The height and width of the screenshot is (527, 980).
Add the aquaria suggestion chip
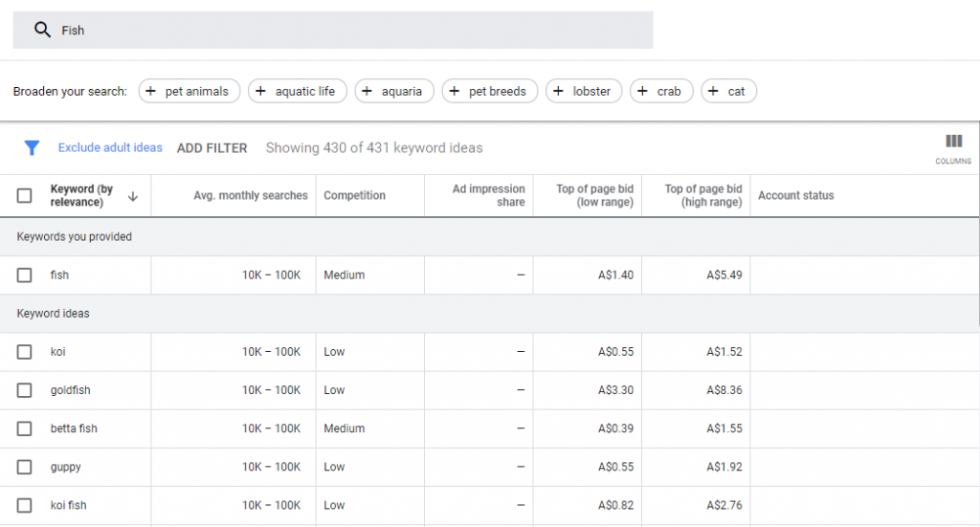click(x=394, y=91)
